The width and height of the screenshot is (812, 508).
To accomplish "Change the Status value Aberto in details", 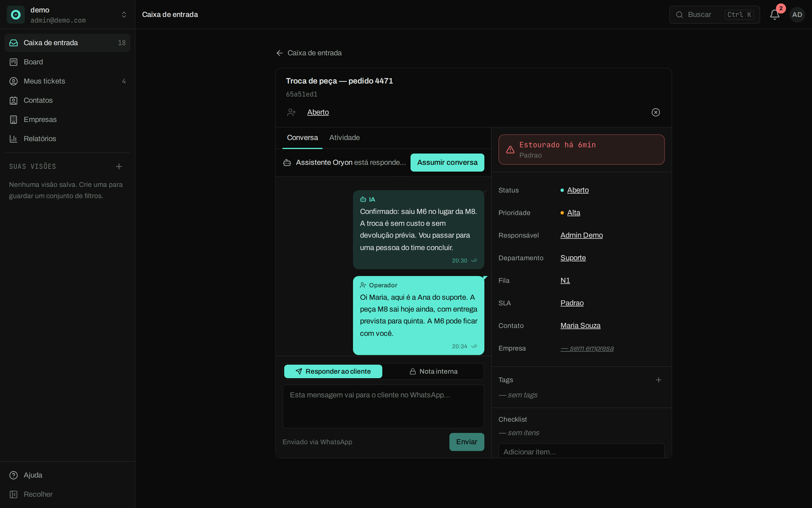I will [x=578, y=190].
